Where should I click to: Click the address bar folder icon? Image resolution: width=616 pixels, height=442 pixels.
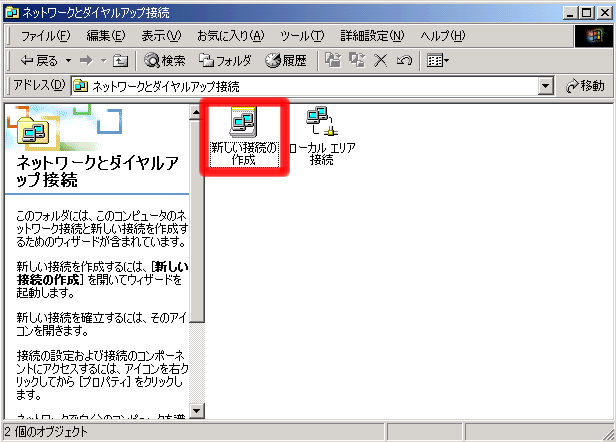(81, 86)
